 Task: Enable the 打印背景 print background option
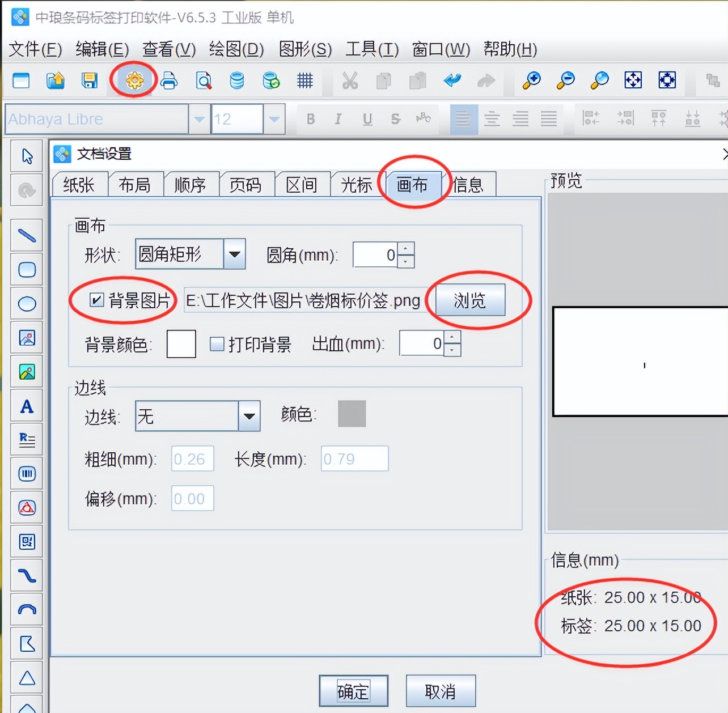click(217, 343)
